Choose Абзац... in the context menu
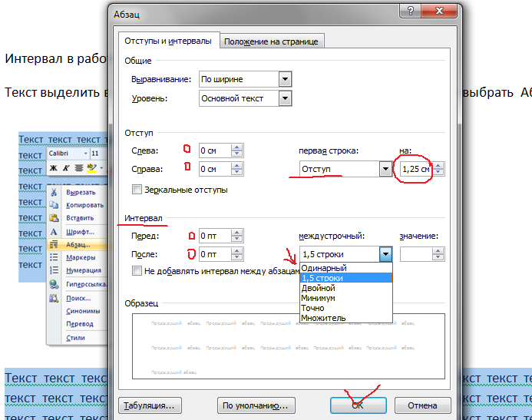 click(78, 245)
